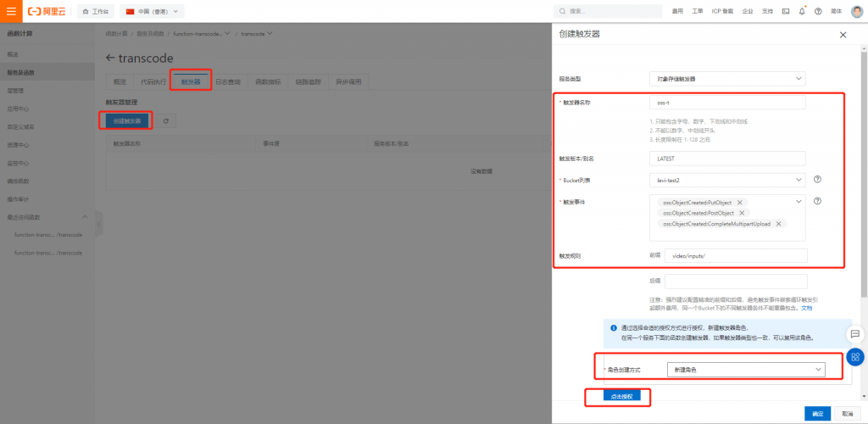The height and width of the screenshot is (424, 868).
Task: Open the 角色创建方式 dropdown 新建角色
Action: [746, 370]
